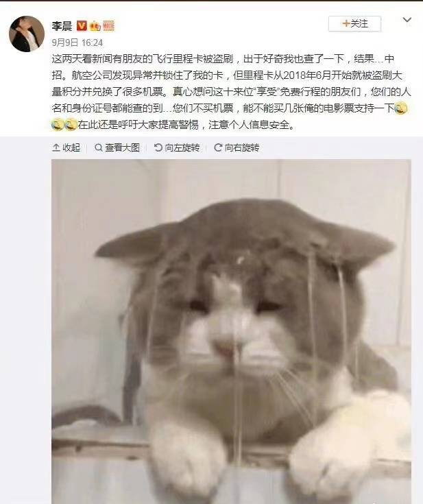
Task: Click the counterclockwise rotate arrow icon
Action: coord(158,147)
